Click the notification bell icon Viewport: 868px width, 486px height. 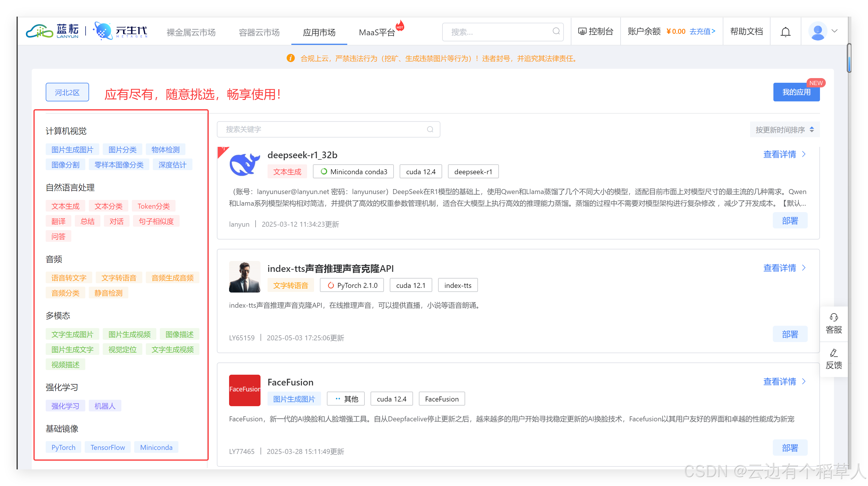coord(785,32)
